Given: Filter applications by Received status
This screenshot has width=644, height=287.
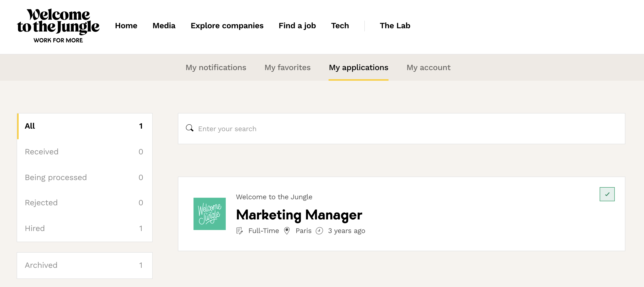Looking at the screenshot, I should pyautogui.click(x=84, y=152).
